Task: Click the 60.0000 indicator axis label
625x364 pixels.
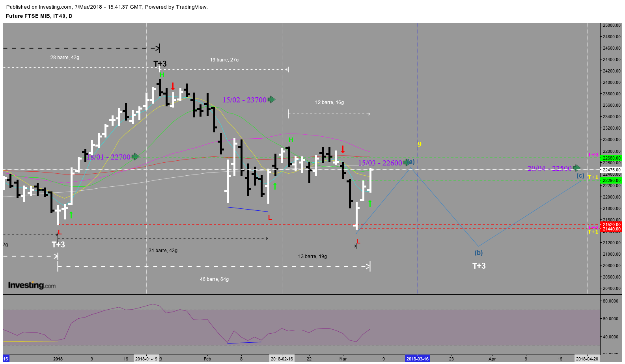Action: coord(611,319)
